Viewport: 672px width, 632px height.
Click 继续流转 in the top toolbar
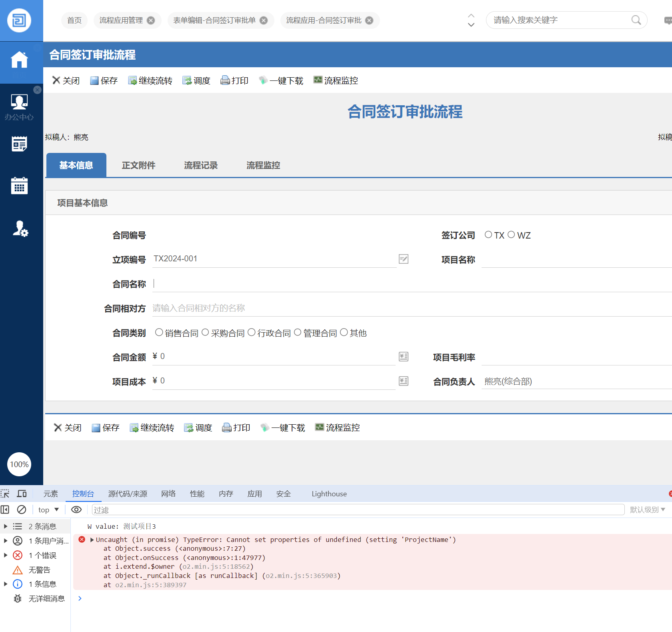[150, 80]
